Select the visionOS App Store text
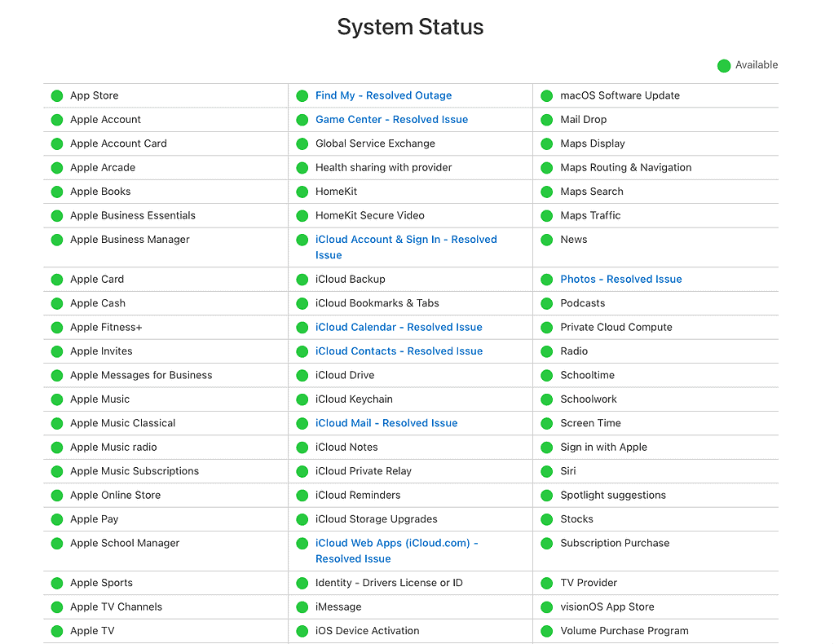Viewport: 834px width, 644px height. [607, 607]
